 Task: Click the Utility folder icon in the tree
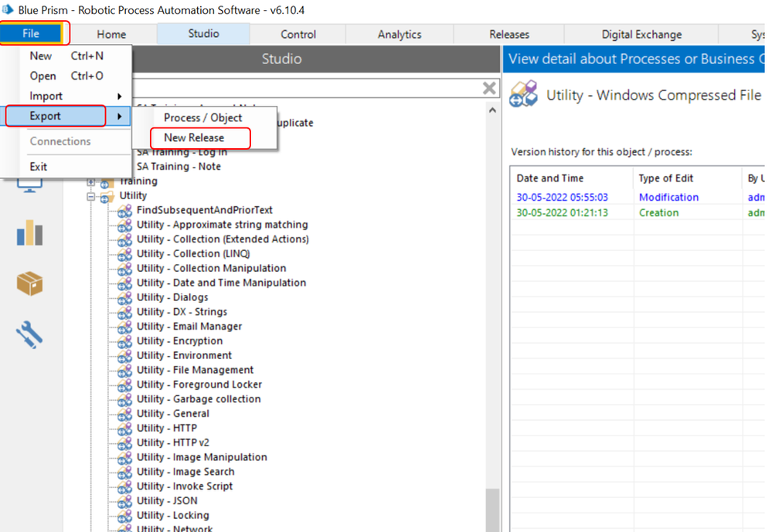click(x=106, y=196)
